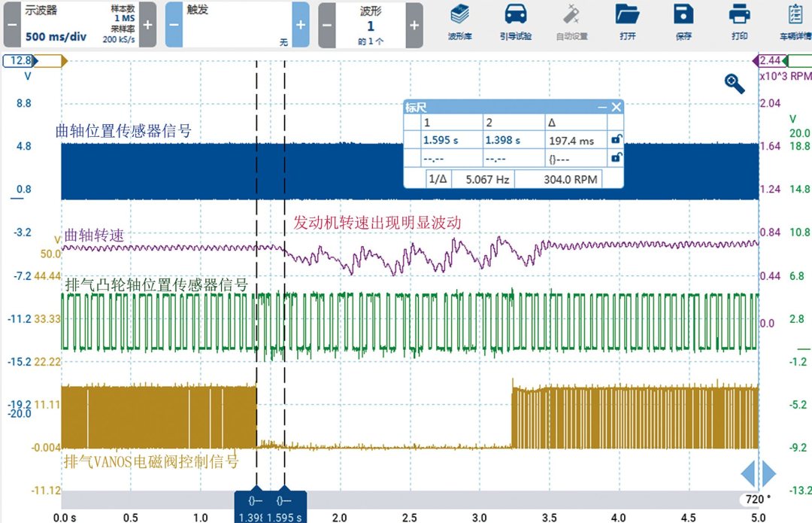Save the waveform (保存)
Image resolution: width=812 pixels, height=523 pixels.
[x=683, y=23]
